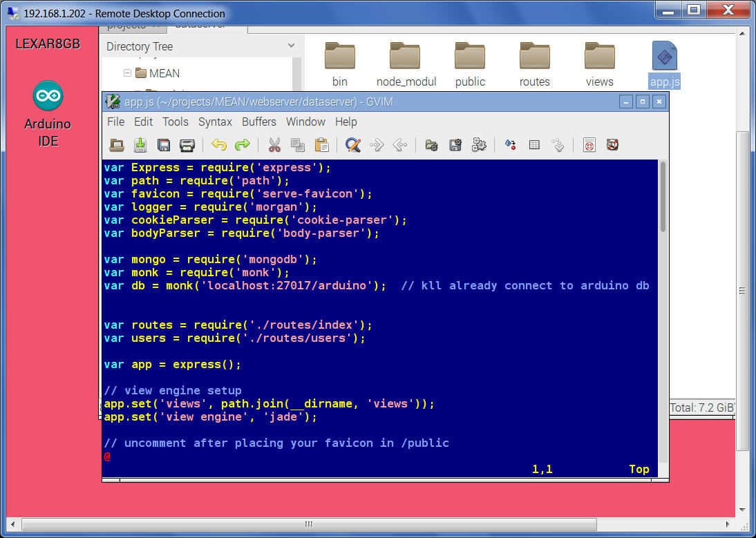Open the Syntax menu
The image size is (756, 538).
click(x=215, y=122)
